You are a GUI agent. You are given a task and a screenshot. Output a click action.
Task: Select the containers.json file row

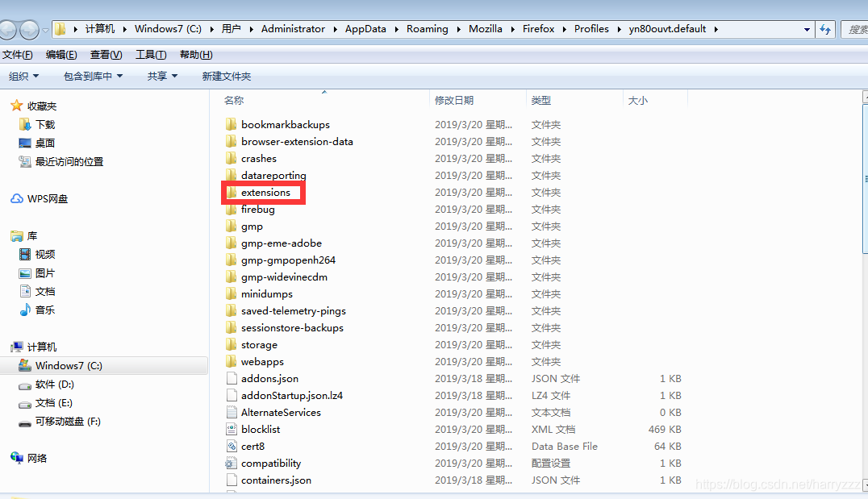(454, 480)
